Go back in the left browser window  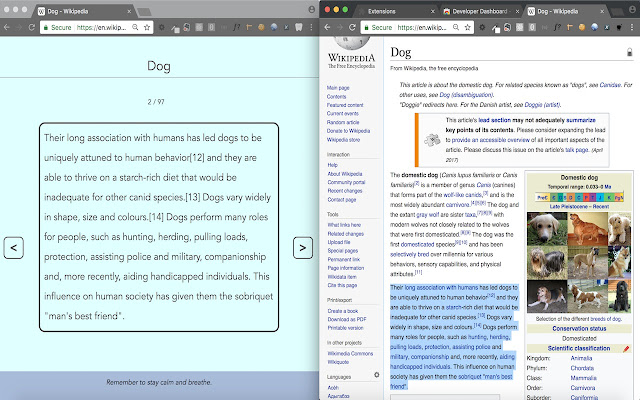(x=7, y=27)
